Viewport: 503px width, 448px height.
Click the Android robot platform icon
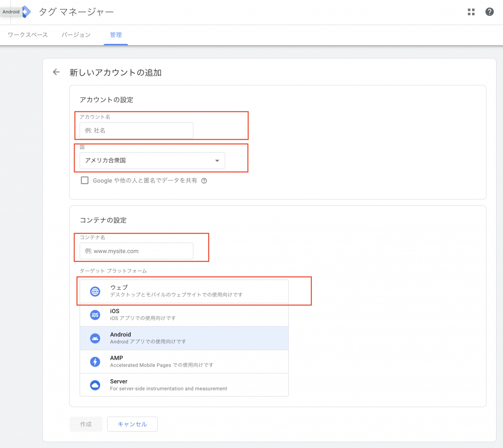pos(95,338)
